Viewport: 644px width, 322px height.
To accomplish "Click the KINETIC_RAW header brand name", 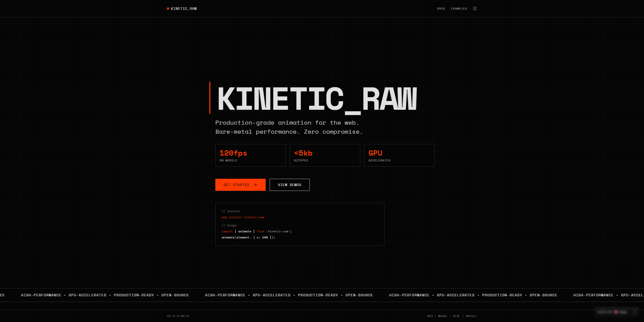I will pyautogui.click(x=184, y=9).
